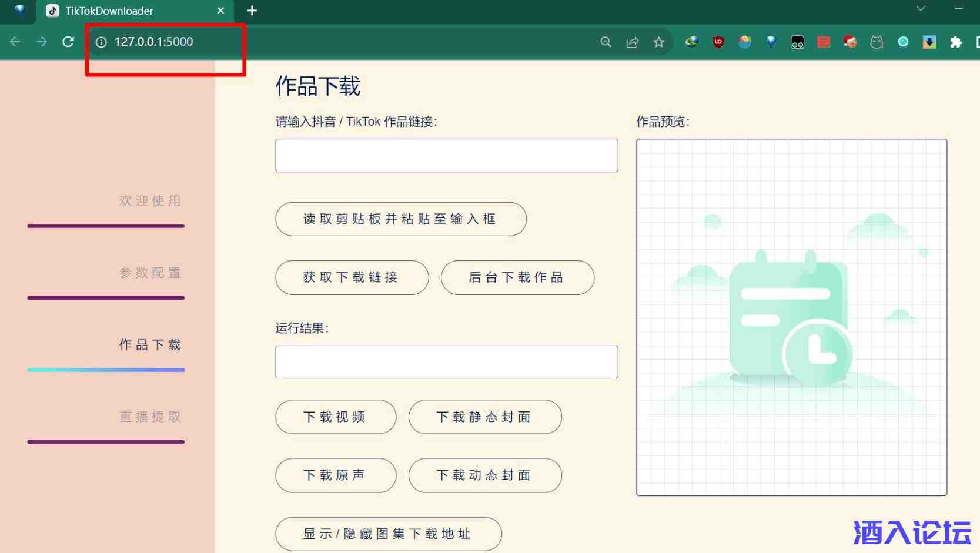Open the Extensions puzzle piece menu

[955, 42]
